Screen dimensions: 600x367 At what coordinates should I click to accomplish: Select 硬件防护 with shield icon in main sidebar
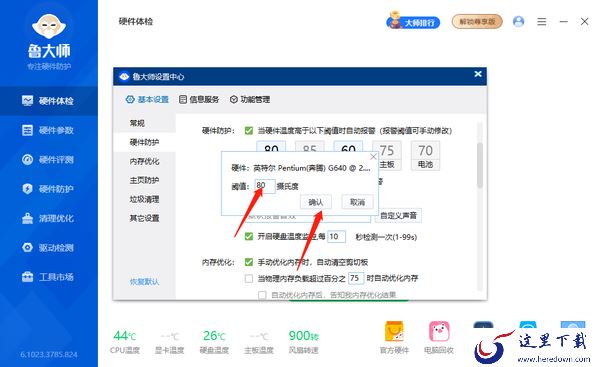(x=49, y=189)
